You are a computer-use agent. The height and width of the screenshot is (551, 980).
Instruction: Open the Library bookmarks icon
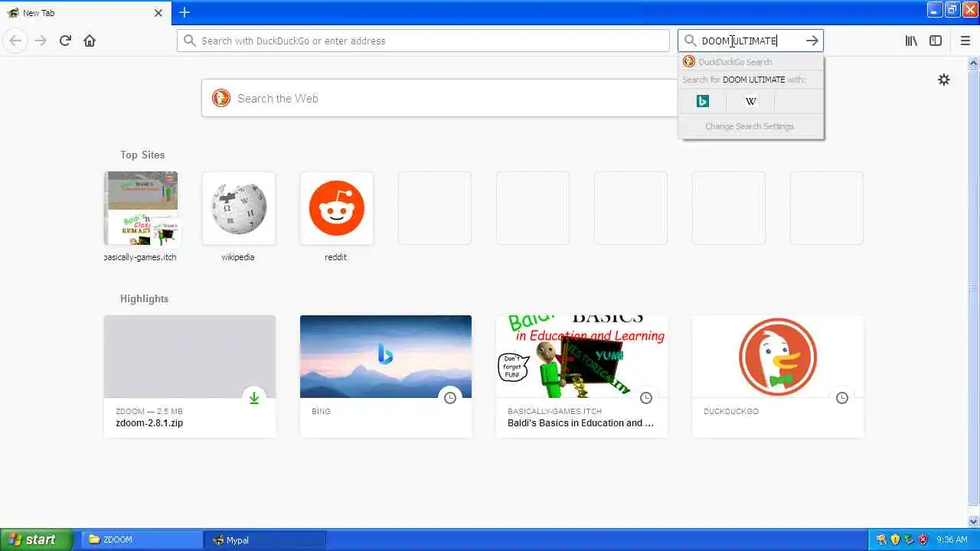pos(911,41)
